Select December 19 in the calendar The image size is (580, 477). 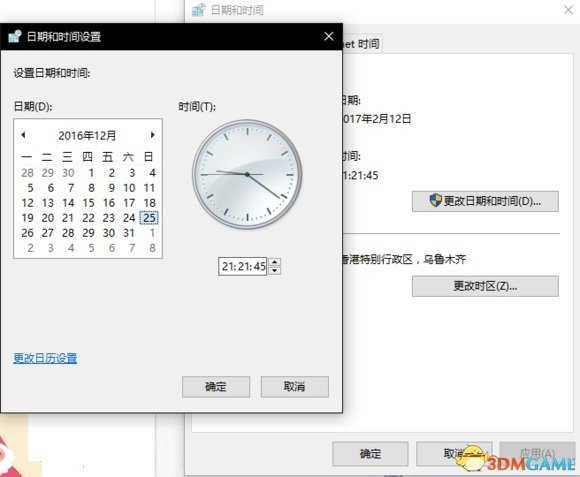(x=27, y=218)
